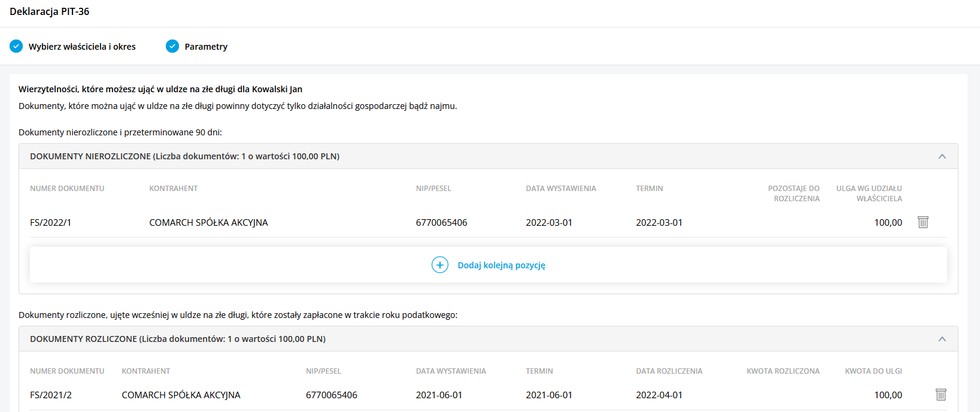Click the plus circle icon to add position
The image size is (980, 412).
point(440,265)
